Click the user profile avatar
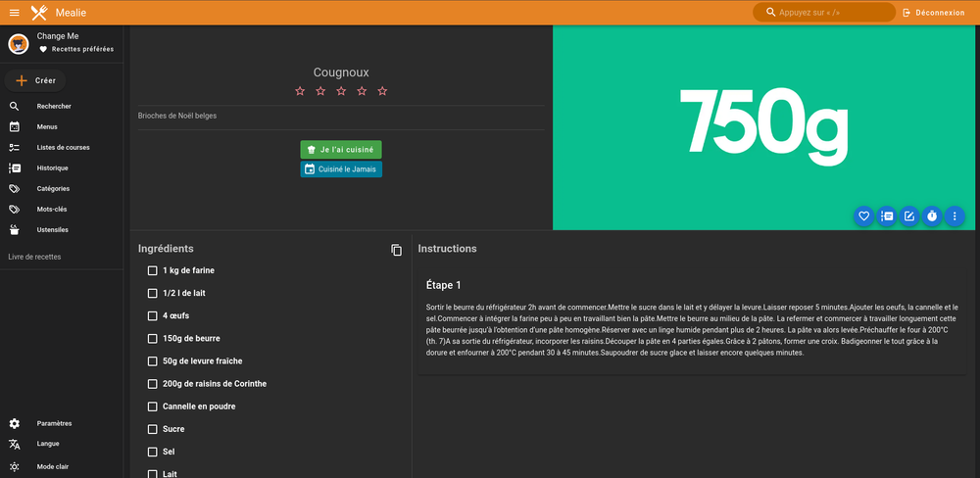 coord(19,43)
